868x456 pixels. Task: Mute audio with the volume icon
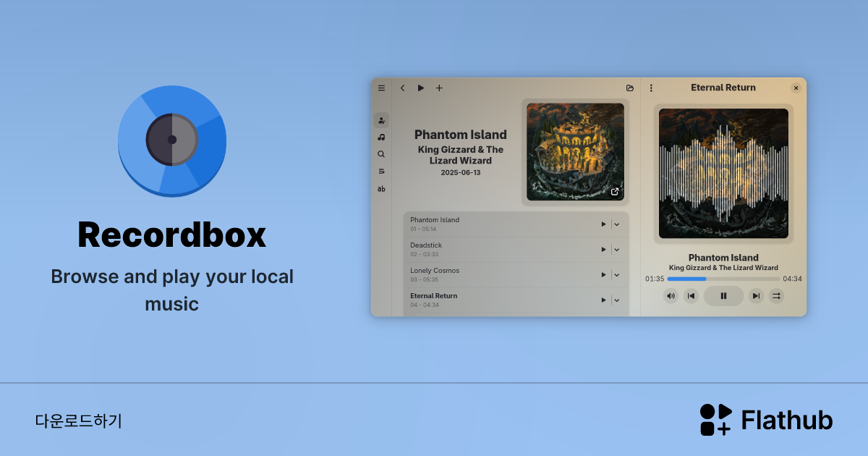coord(671,295)
